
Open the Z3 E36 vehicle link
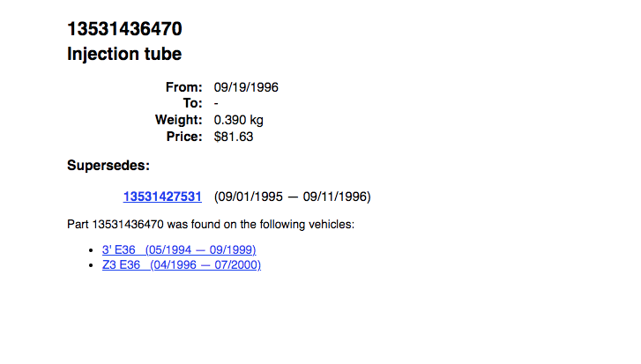click(x=119, y=264)
